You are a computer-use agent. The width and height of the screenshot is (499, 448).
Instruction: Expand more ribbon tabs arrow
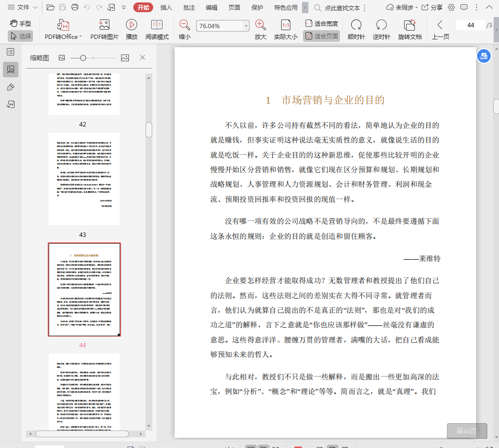[305, 7]
